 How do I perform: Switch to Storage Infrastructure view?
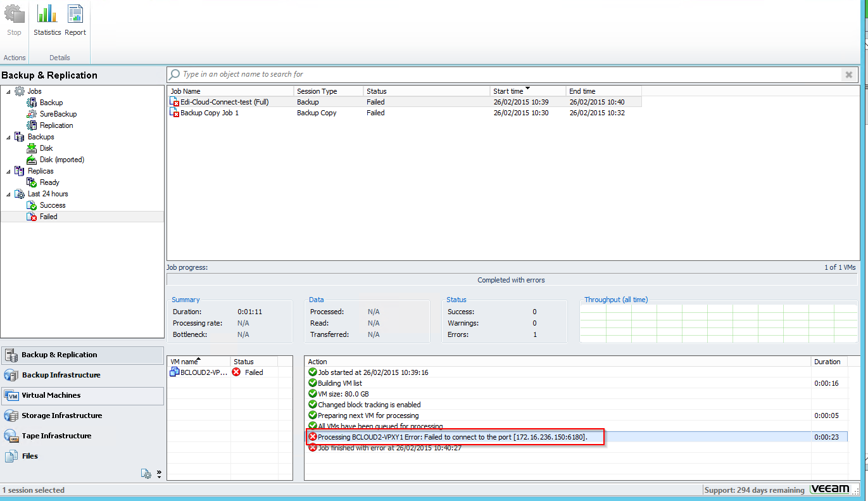pyautogui.click(x=82, y=415)
